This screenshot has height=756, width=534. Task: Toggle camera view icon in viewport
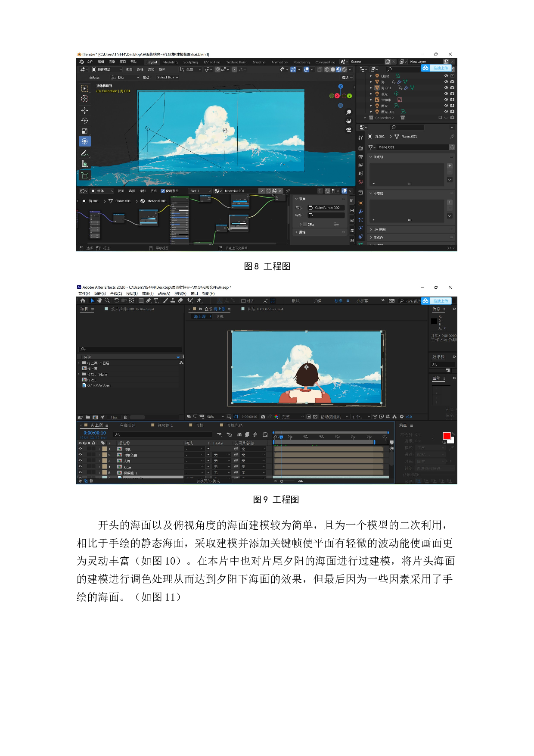coord(348,130)
